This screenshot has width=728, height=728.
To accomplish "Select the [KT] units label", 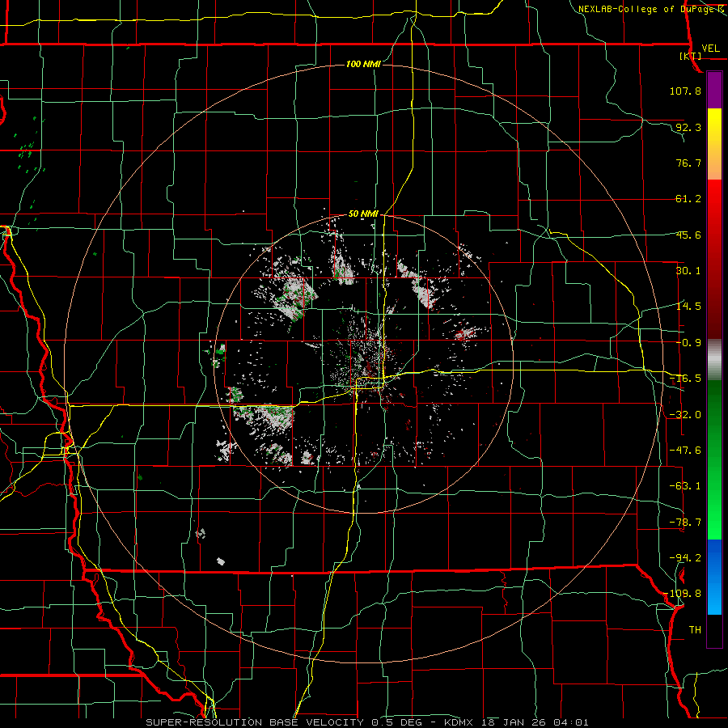I will (690, 56).
